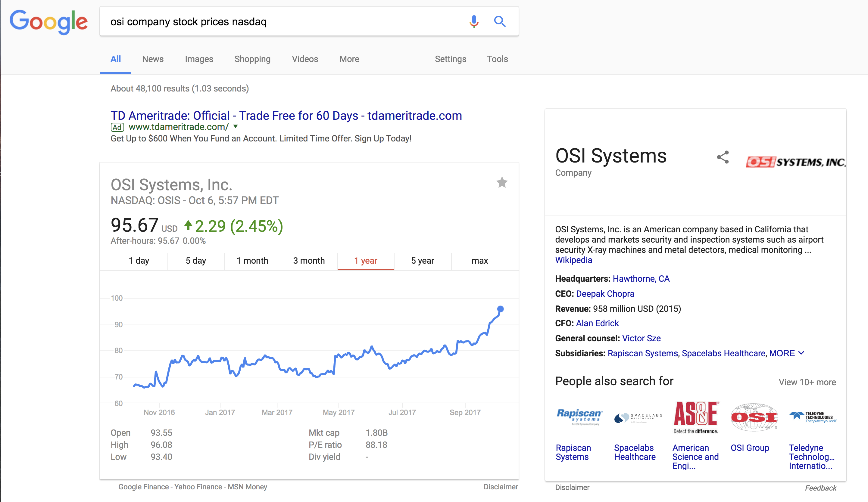
Task: Open the Wikipedia link for OSI Systems
Action: click(x=573, y=260)
